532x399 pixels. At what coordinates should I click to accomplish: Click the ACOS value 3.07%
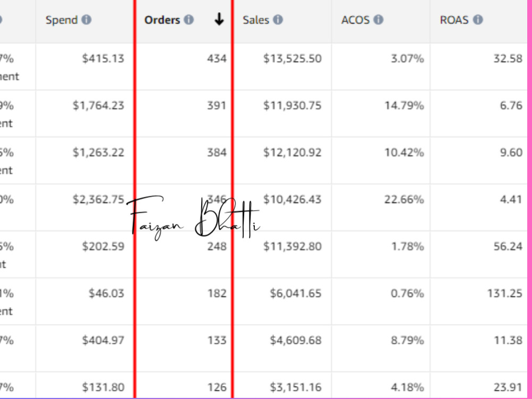click(x=407, y=59)
